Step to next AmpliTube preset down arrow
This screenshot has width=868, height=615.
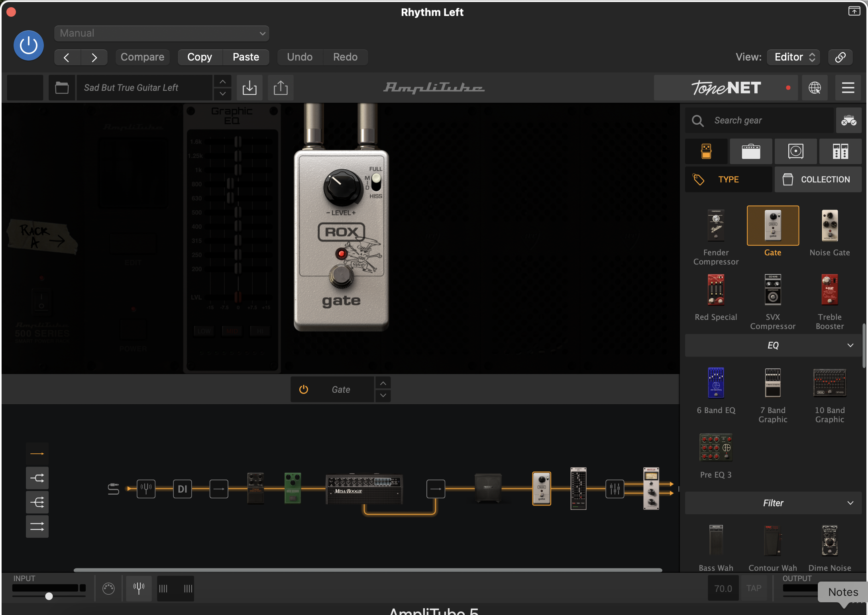click(223, 94)
